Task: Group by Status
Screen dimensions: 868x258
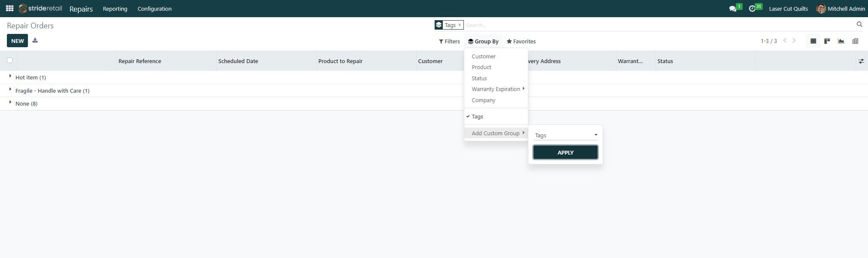Action: click(x=496, y=79)
